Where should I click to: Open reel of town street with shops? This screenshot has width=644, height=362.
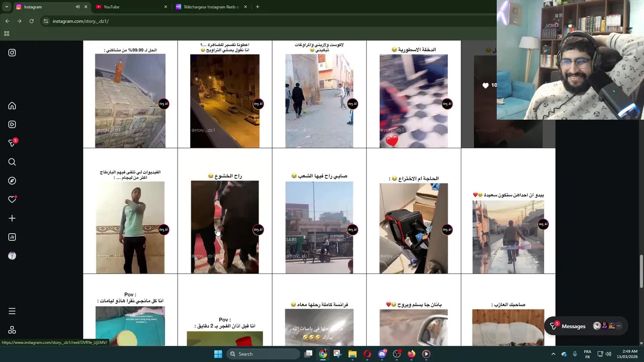319,212
